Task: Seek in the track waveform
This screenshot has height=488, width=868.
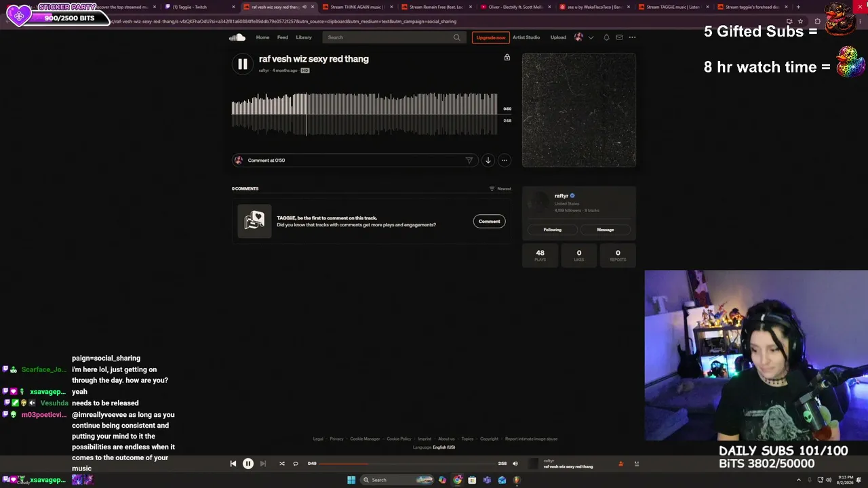Action: 365,114
